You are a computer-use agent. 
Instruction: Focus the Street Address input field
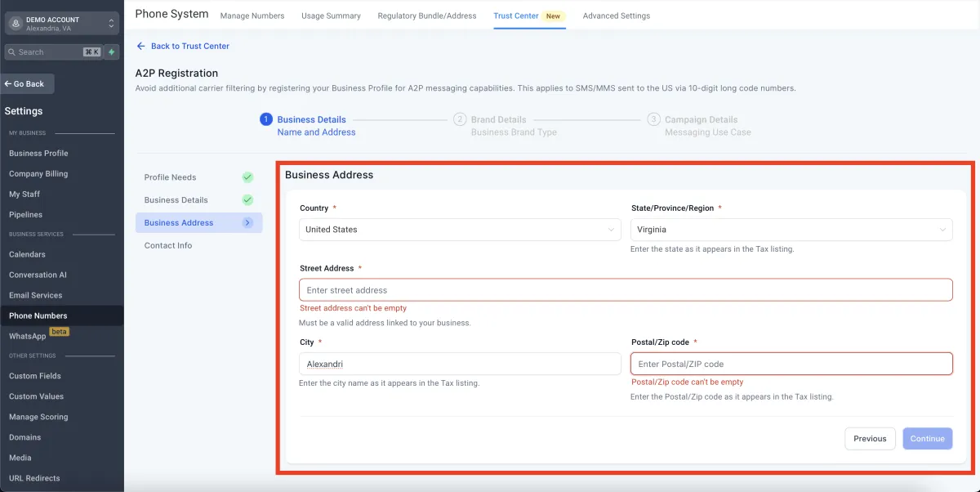(x=626, y=290)
